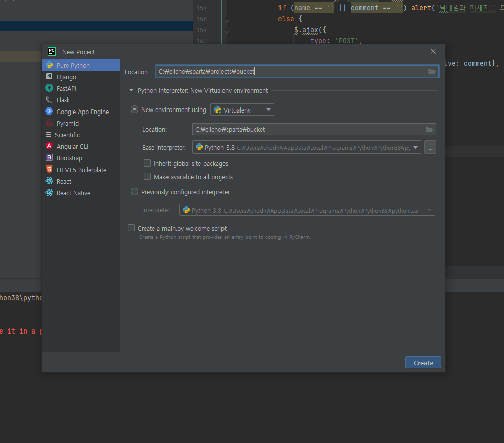Image resolution: width=504 pixels, height=443 pixels.
Task: Choose the Django project type icon
Action: click(49, 77)
